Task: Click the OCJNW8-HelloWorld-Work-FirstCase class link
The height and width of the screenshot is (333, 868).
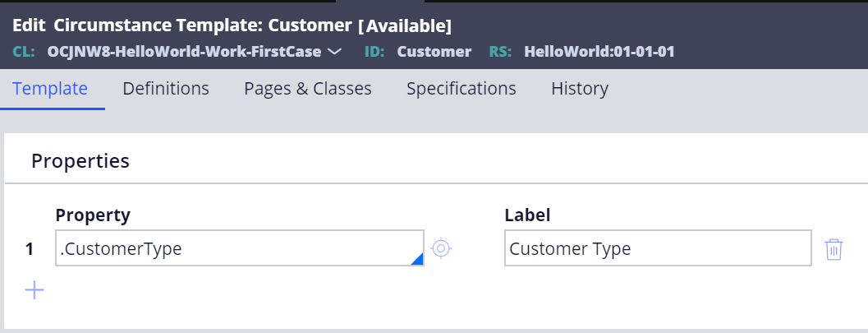Action: pyautogui.click(x=184, y=52)
